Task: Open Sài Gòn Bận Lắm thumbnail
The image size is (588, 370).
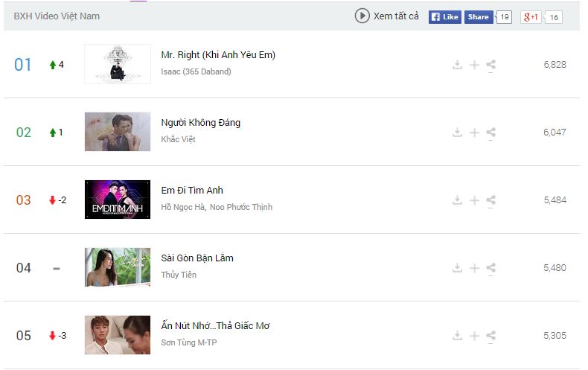Action: (118, 267)
